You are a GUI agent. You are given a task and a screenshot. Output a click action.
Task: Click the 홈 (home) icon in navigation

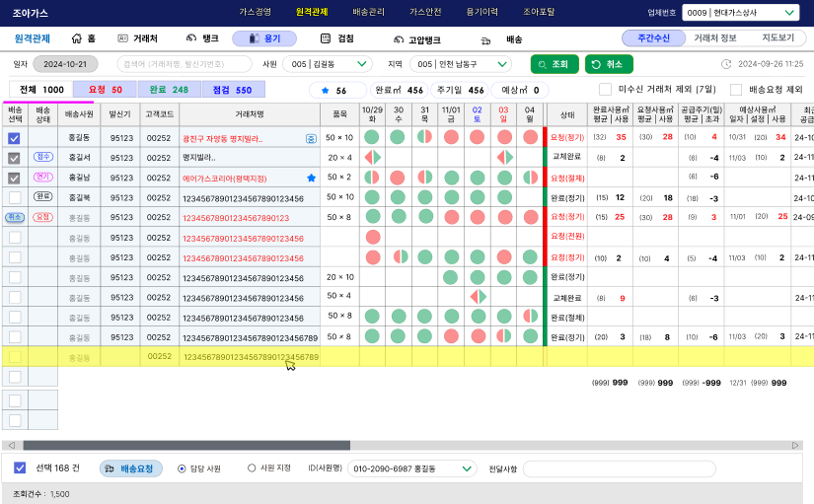tap(76, 39)
